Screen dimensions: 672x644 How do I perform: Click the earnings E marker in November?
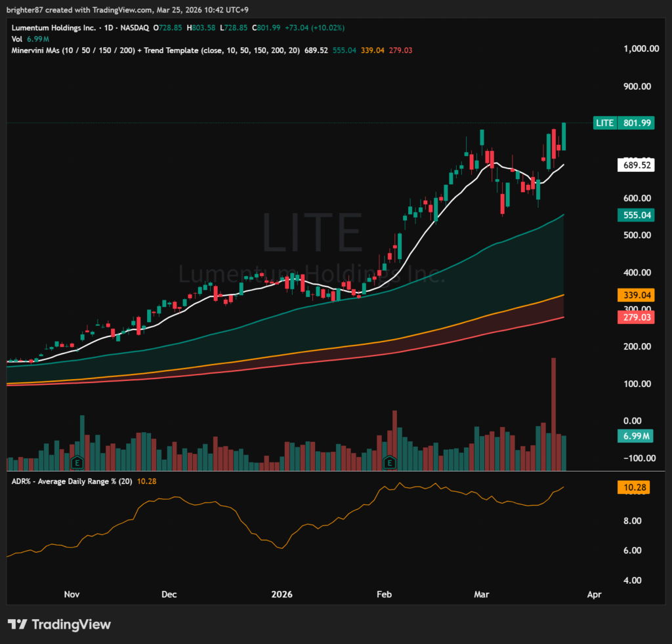tap(77, 462)
